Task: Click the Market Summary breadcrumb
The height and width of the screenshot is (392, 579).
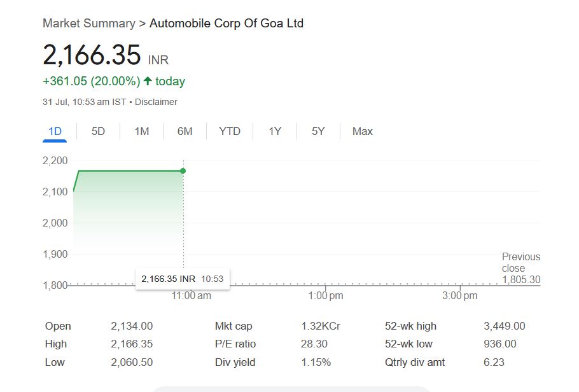Action: [x=88, y=24]
